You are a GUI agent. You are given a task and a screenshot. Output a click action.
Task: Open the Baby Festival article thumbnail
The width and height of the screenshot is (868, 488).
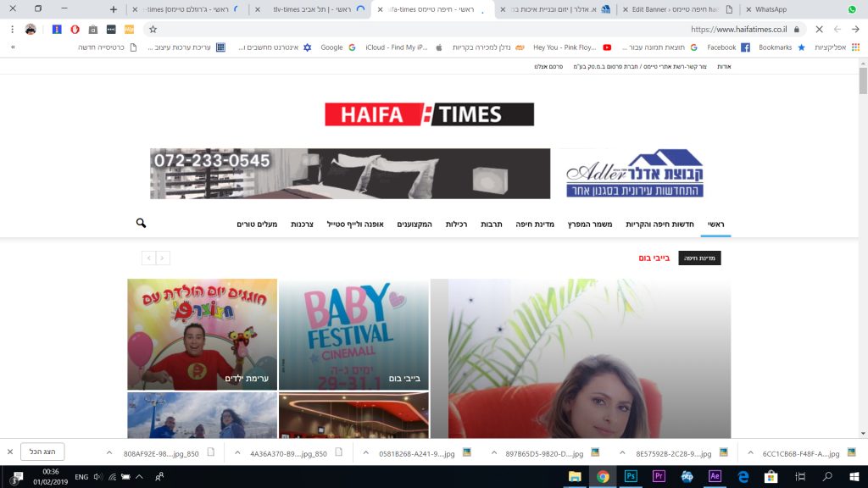353,334
